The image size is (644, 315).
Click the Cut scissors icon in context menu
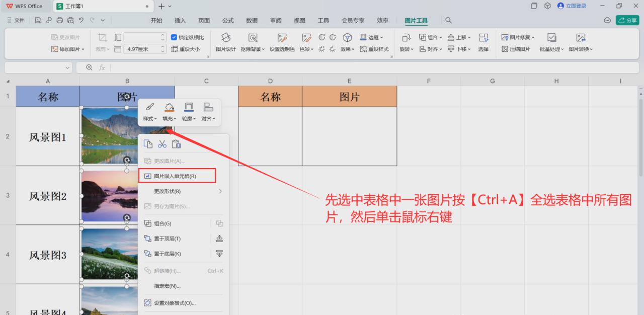(162, 144)
